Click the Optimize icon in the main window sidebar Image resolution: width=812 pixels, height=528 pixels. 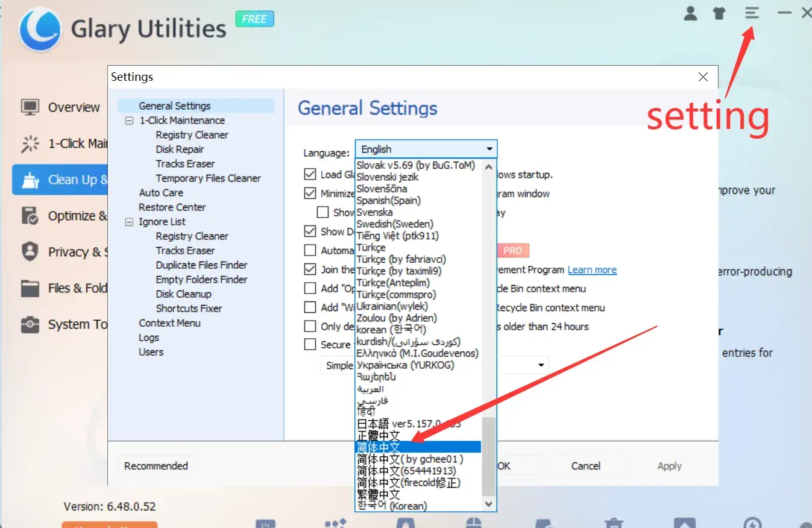pos(30,216)
